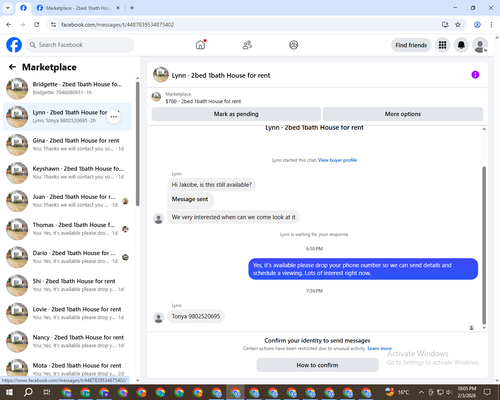Viewport: 500px width, 400px height.
Task: Bookmark this page with the star icon
Action: tap(458, 25)
